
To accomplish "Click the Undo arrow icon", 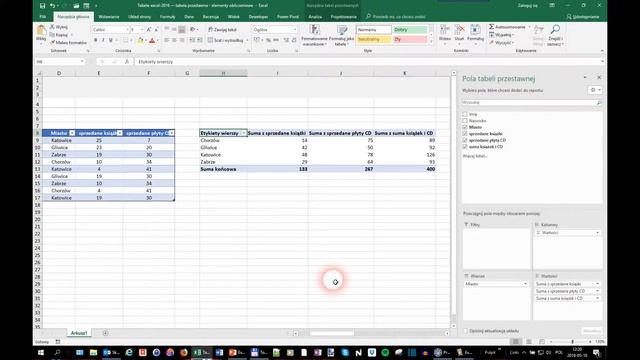I will point(52,6).
